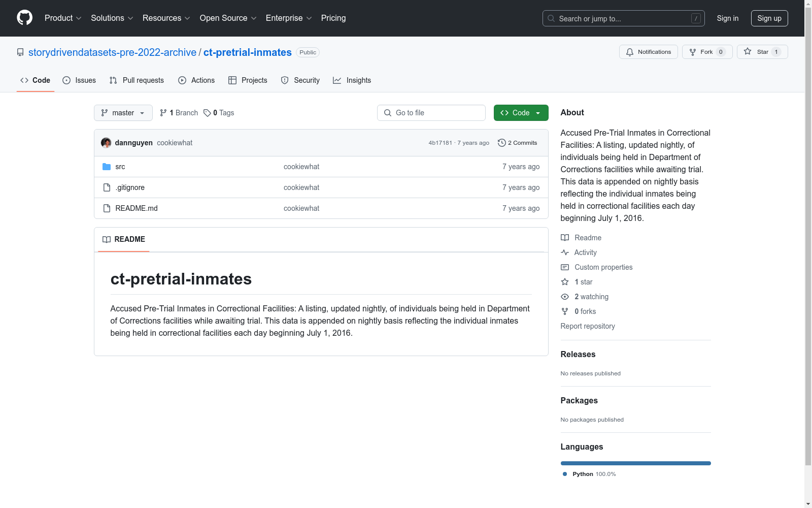Click the branch icon beside '1 Branch'
Image resolution: width=812 pixels, height=508 pixels.
pyautogui.click(x=163, y=113)
